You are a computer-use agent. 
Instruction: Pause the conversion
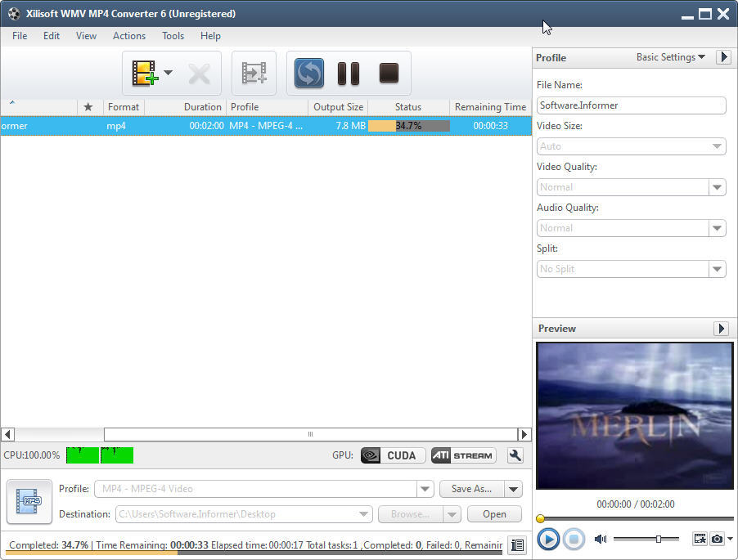[x=349, y=74]
